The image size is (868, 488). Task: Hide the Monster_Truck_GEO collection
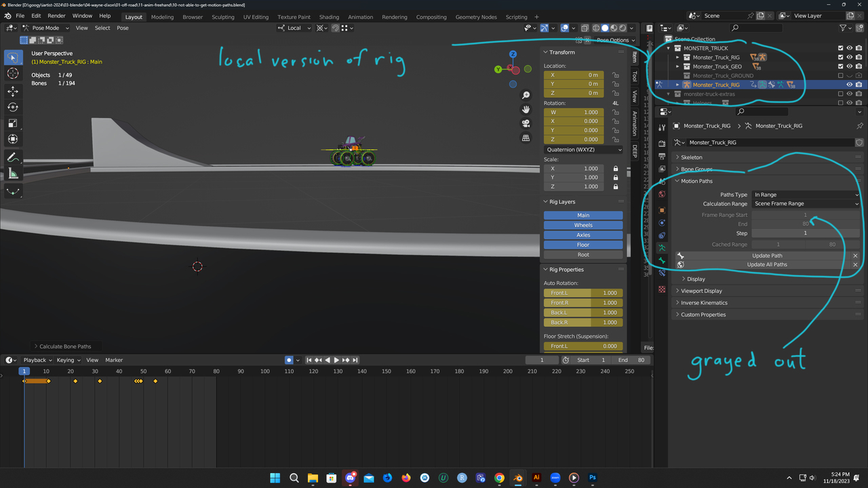pyautogui.click(x=850, y=66)
